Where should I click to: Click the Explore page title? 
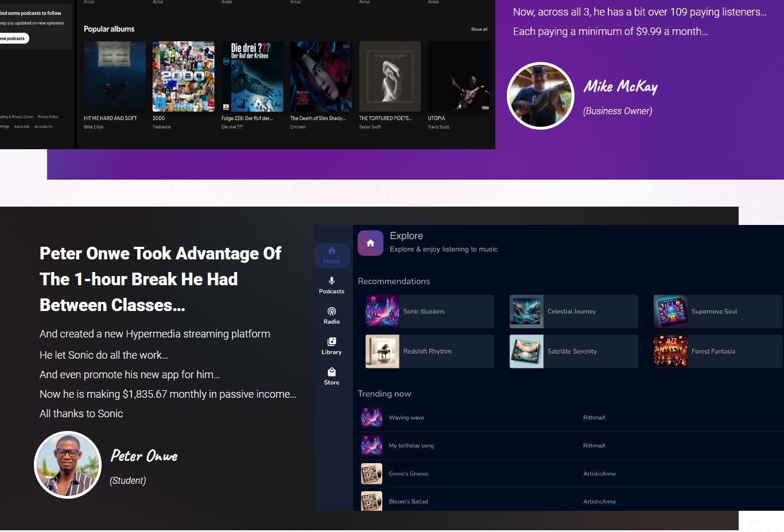[406, 236]
